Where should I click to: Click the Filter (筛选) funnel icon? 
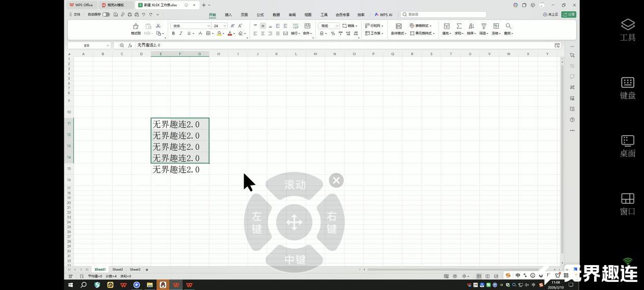pyautogui.click(x=484, y=26)
